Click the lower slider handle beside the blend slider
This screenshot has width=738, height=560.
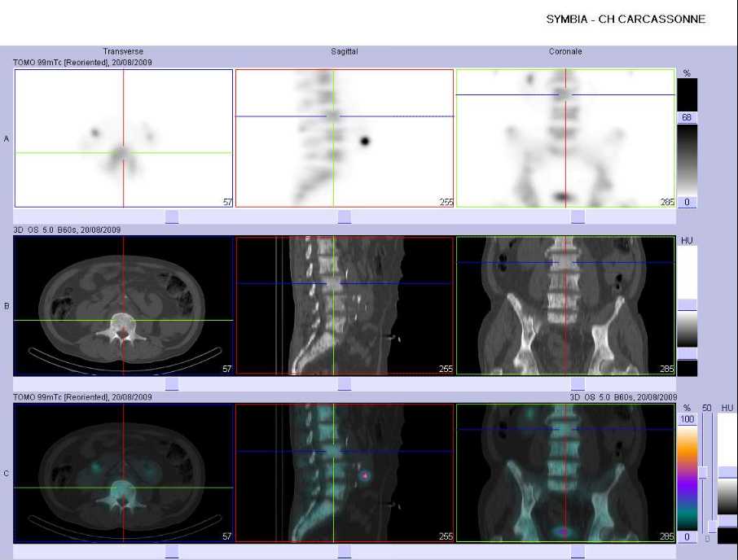(x=713, y=526)
